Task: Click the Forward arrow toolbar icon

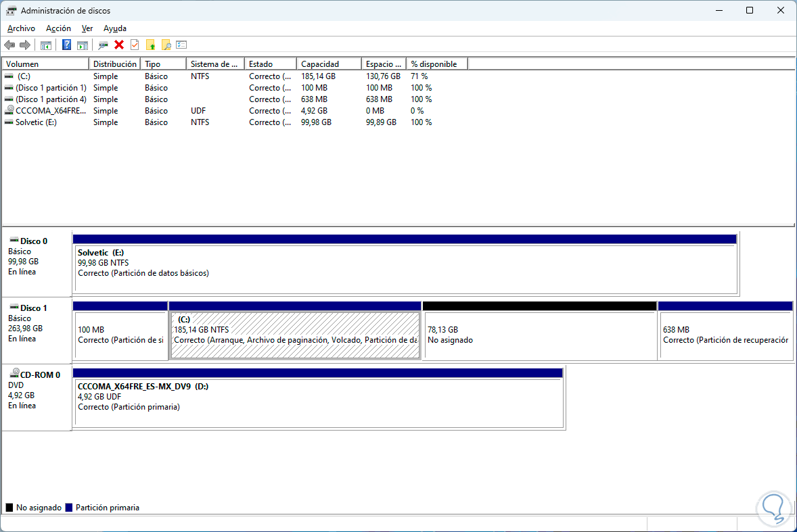Action: tap(24, 45)
